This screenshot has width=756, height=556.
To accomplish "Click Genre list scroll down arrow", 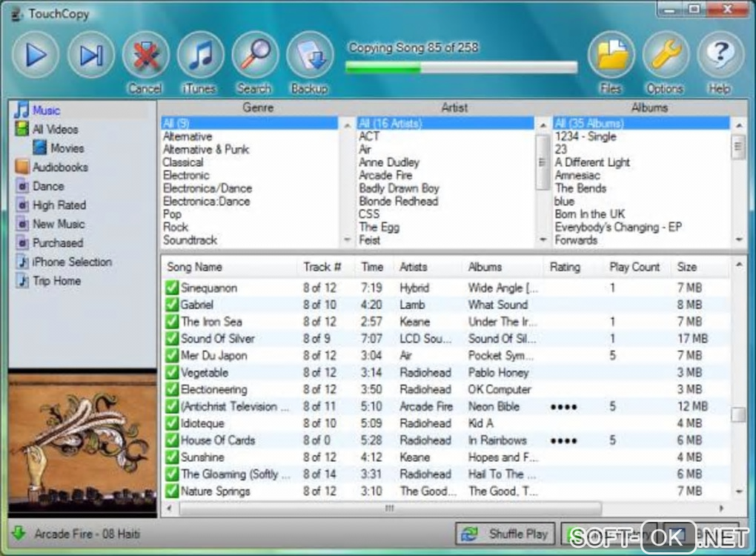I will pyautogui.click(x=347, y=239).
